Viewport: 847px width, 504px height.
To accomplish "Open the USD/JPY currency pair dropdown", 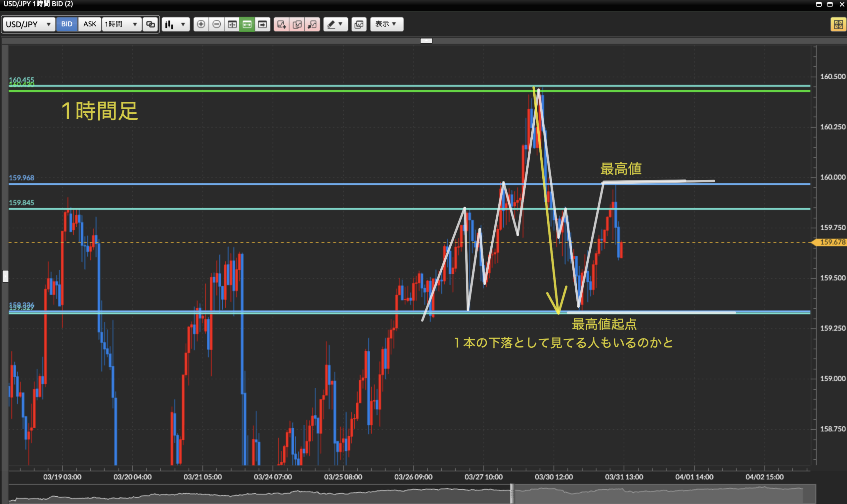I will (29, 24).
